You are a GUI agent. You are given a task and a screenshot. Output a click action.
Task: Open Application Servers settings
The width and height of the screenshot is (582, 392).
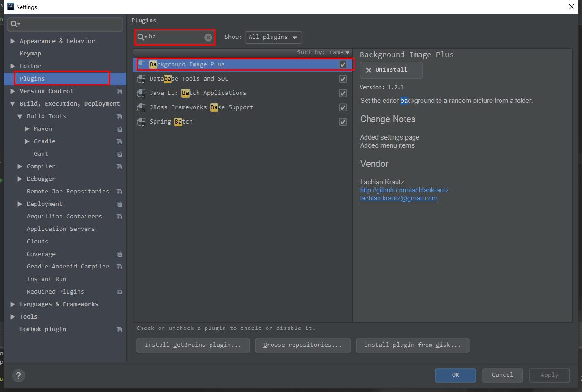[61, 229]
